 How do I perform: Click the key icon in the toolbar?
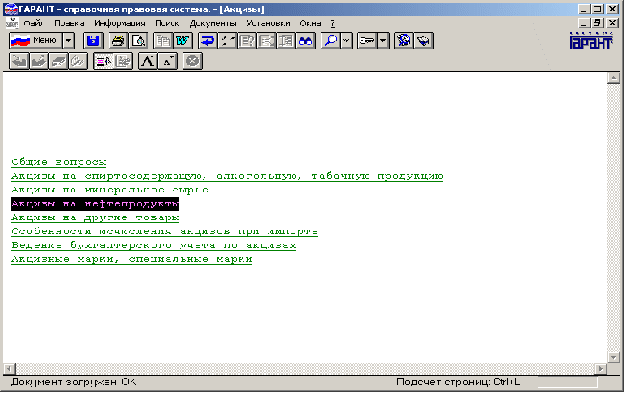pyautogui.click(x=367, y=41)
